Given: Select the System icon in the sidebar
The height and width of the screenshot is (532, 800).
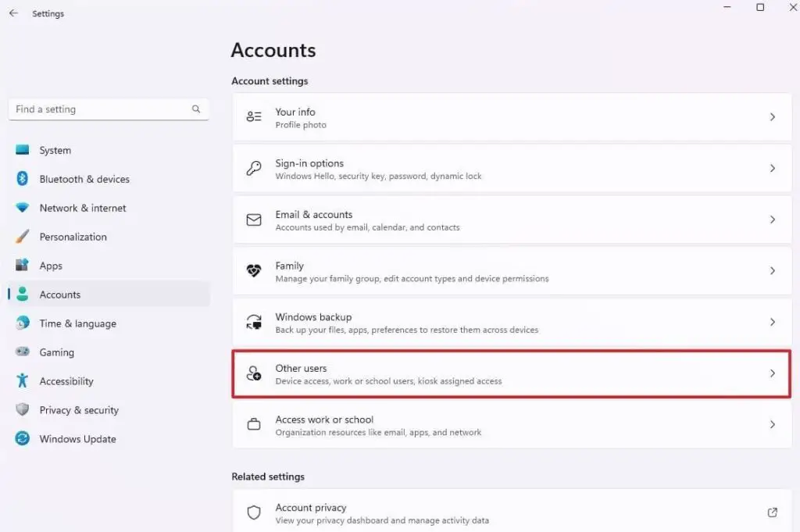Looking at the screenshot, I should pyautogui.click(x=24, y=150).
